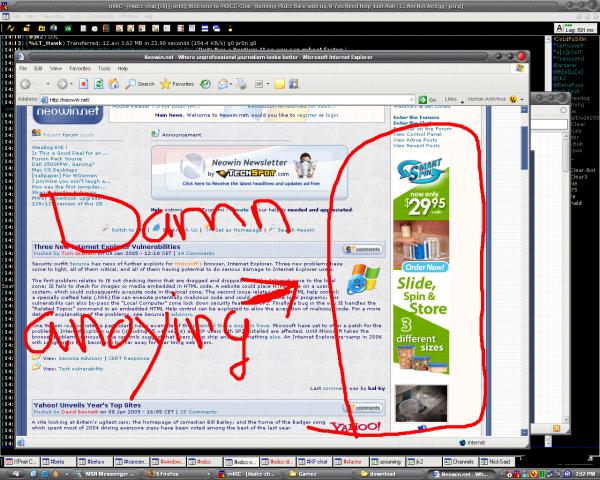Print the page with the printer icon
Screen dimensions: 600x480
(x=241, y=84)
